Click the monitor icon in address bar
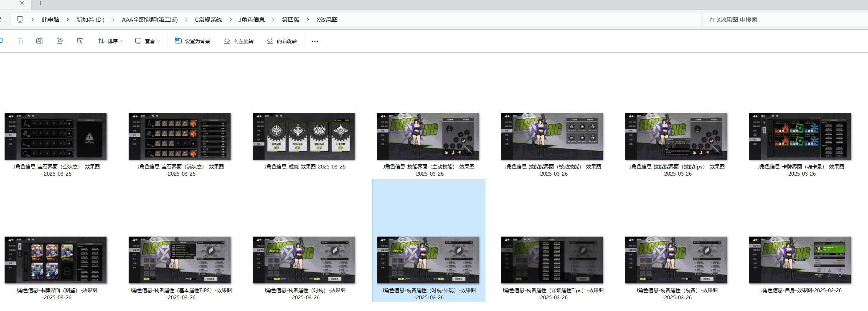The height and width of the screenshot is (311, 868). click(x=20, y=19)
